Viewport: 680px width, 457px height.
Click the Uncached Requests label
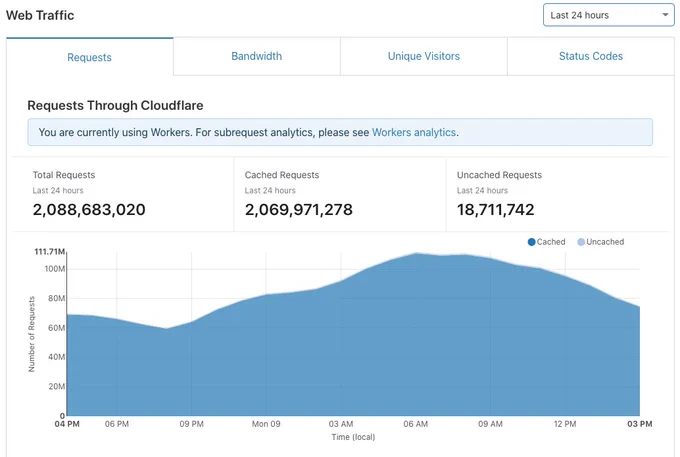[499, 175]
